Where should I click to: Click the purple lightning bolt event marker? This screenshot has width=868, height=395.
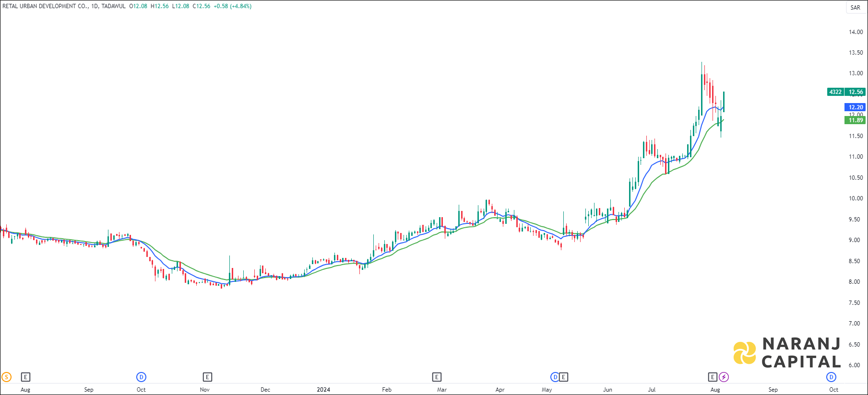(724, 377)
